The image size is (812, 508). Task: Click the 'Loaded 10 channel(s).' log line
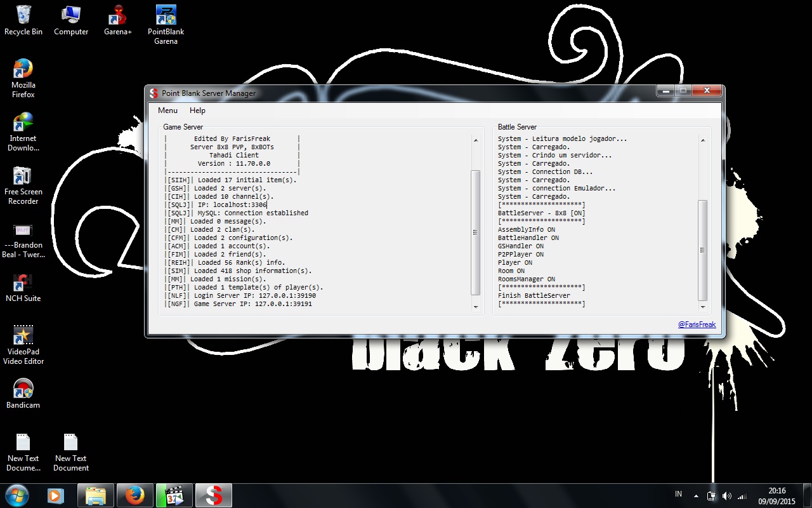(x=234, y=196)
